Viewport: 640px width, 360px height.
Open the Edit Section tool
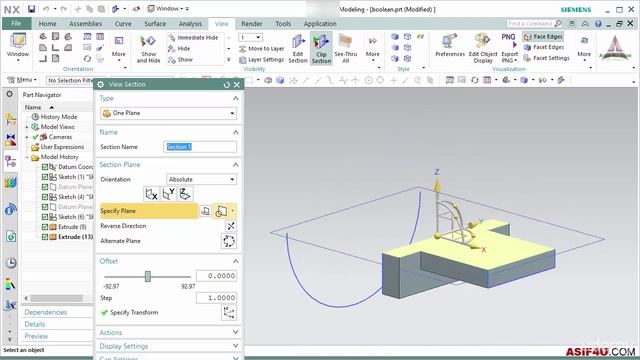(x=298, y=48)
